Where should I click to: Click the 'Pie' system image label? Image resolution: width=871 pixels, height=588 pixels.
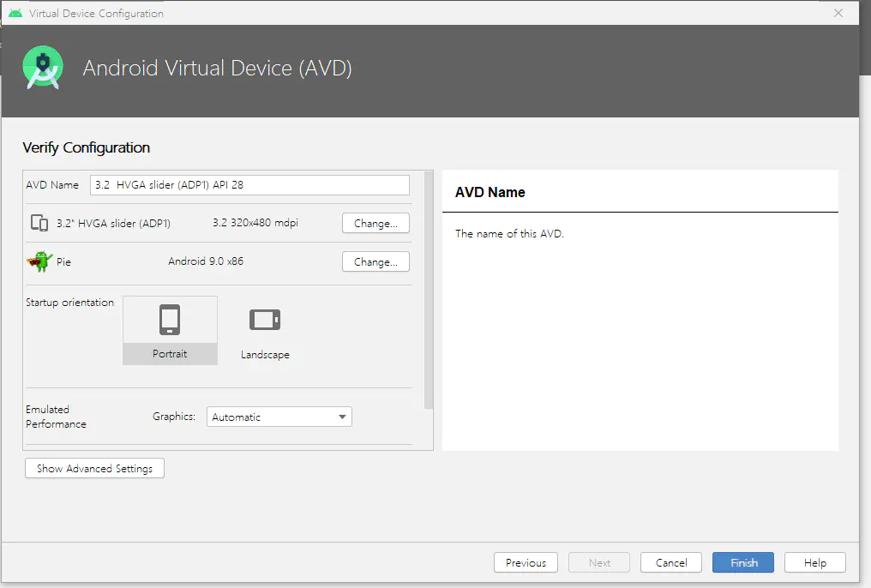click(64, 261)
